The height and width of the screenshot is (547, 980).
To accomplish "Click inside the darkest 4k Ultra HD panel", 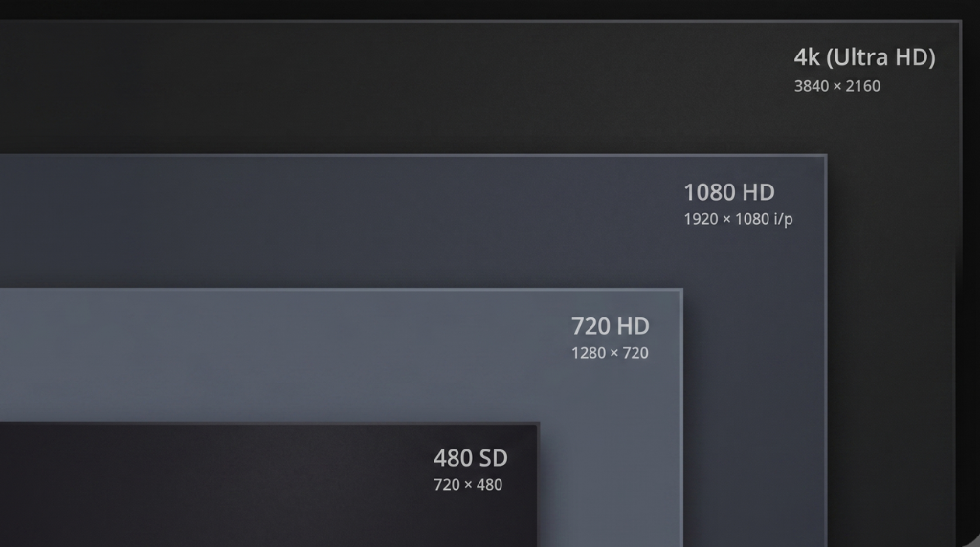I will (x=437, y=87).
